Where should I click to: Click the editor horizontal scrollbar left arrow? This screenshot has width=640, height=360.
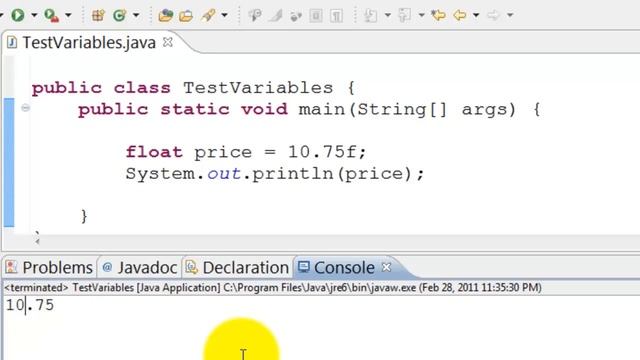pos(37,241)
